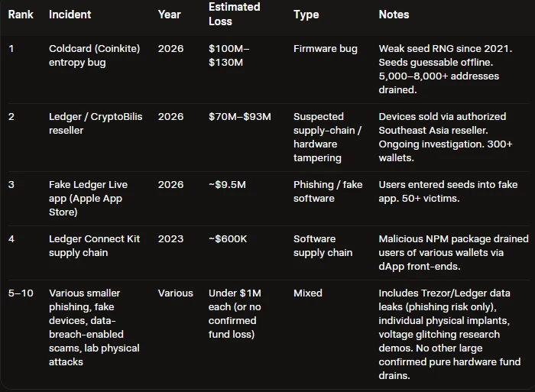Click the Rank column header
The width and height of the screenshot is (535, 392).
[21, 15]
